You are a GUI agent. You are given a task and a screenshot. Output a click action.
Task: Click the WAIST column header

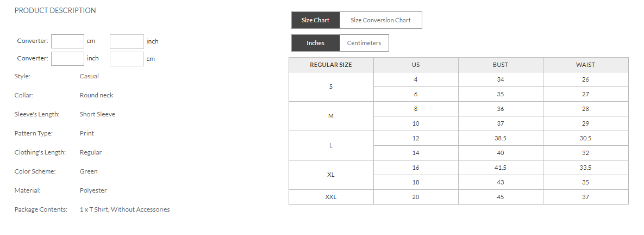585,65
